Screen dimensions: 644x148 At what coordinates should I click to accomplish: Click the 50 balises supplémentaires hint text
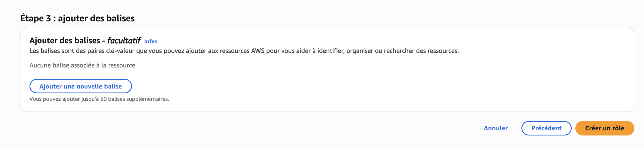(99, 99)
